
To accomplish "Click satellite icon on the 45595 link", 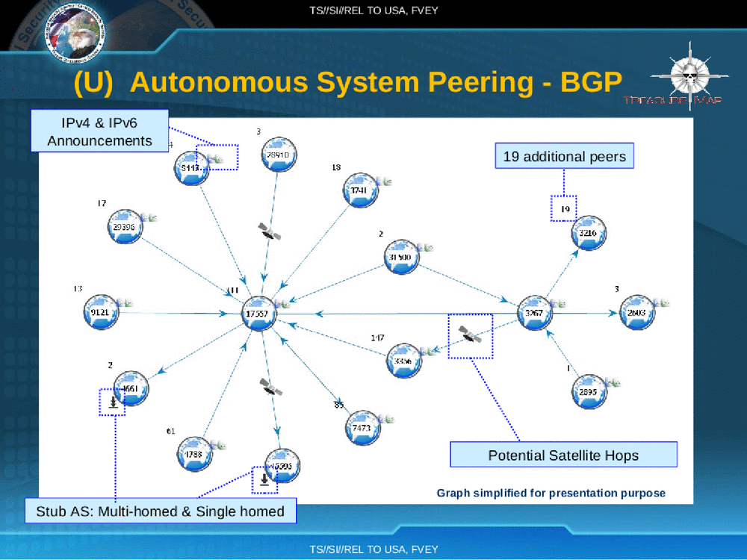I will pos(270,386).
